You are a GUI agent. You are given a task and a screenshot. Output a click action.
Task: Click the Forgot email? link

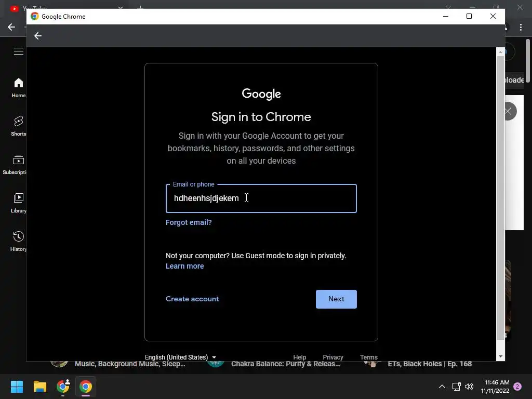[x=189, y=222]
